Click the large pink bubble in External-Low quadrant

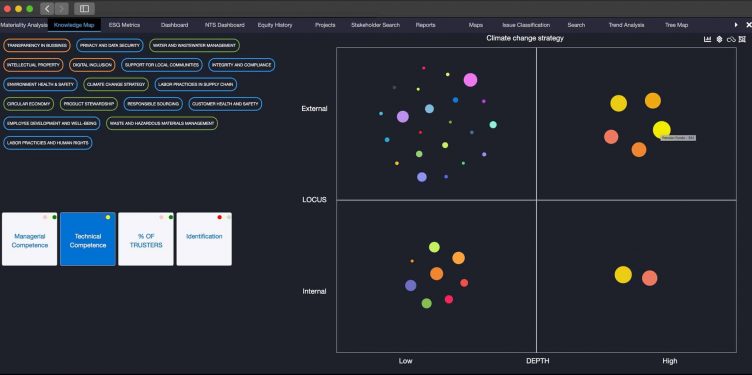470,80
